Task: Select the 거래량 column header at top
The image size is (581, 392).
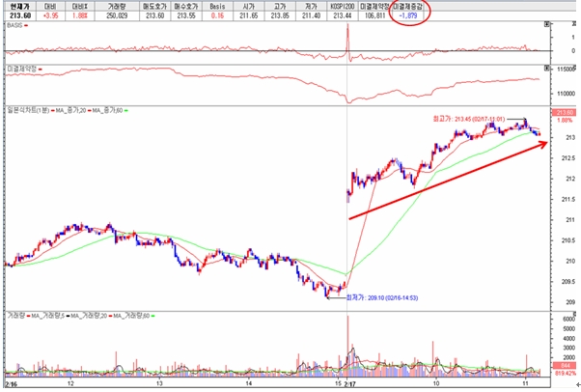Action: coord(118,5)
